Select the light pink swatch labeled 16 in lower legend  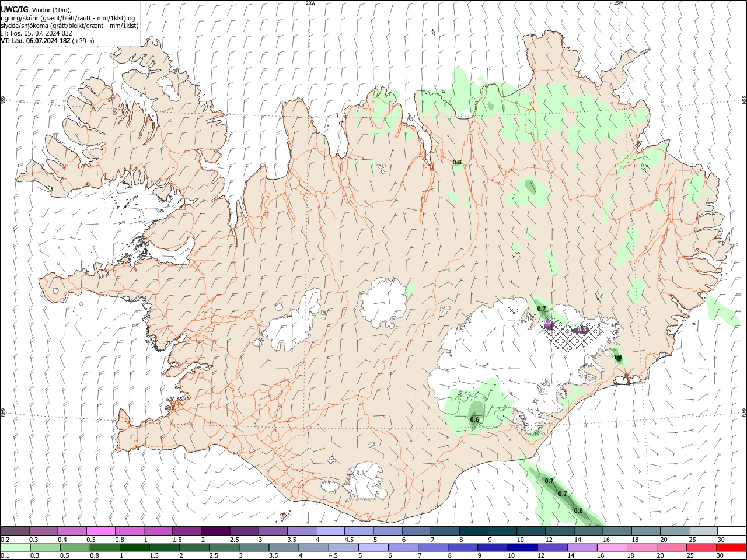tap(611, 548)
